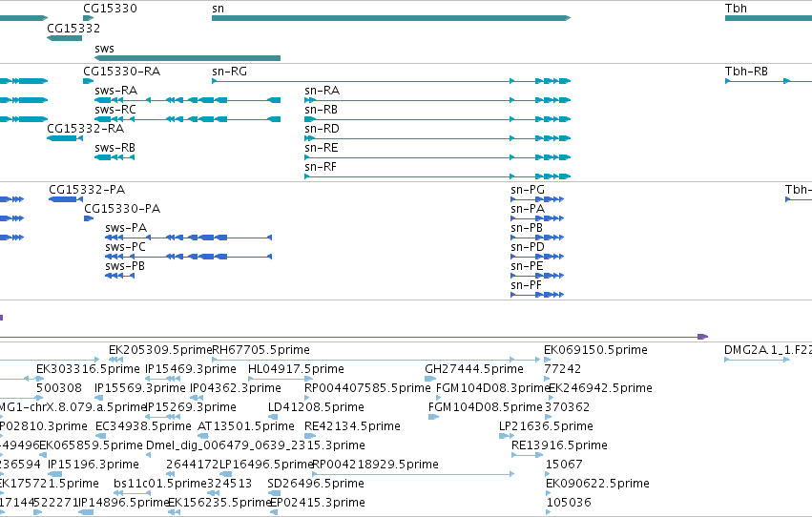The image size is (812, 517).
Task: Select the CG15332 gene arrow
Action: pyautogui.click(x=64, y=38)
